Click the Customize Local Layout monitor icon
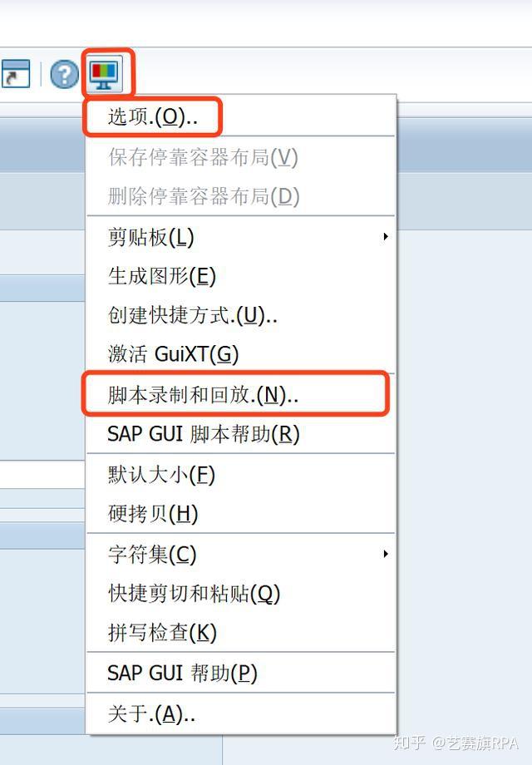Screen dimensions: 532x765 click(x=105, y=74)
